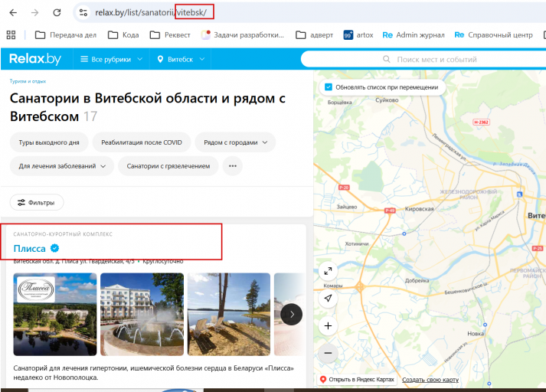The height and width of the screenshot is (392, 546).
Task: Click the browser forward arrow
Action: tap(34, 13)
